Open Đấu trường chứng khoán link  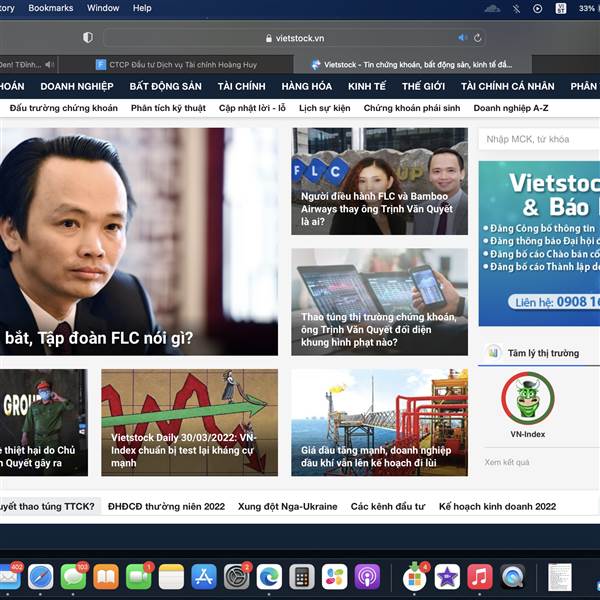64,108
